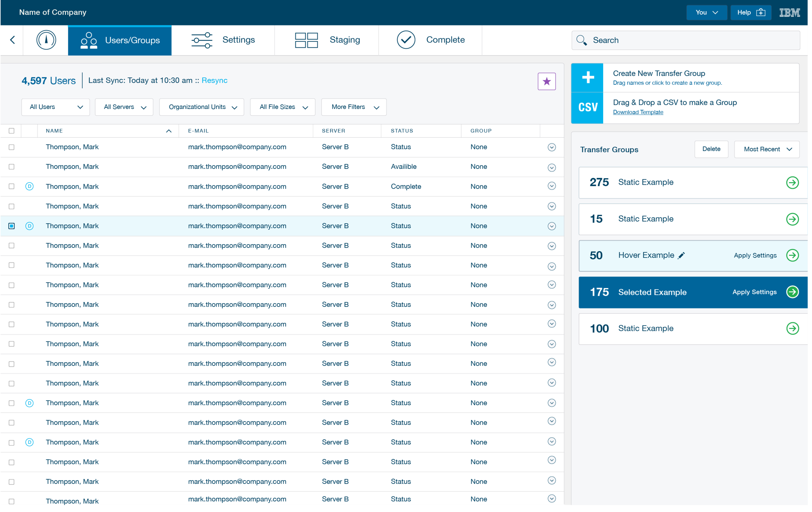The image size is (812, 512).
Task: Click the Availible status cell
Action: [x=404, y=167]
